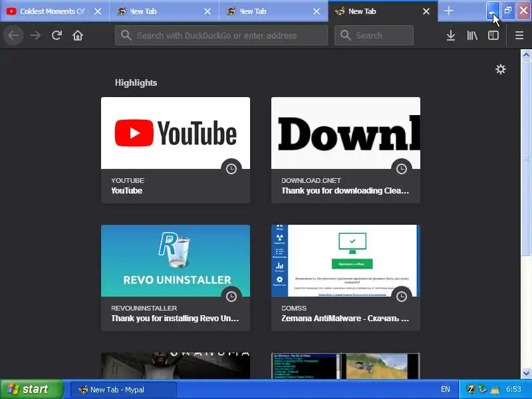Click the magnifier in the address bar

pyautogui.click(x=126, y=35)
